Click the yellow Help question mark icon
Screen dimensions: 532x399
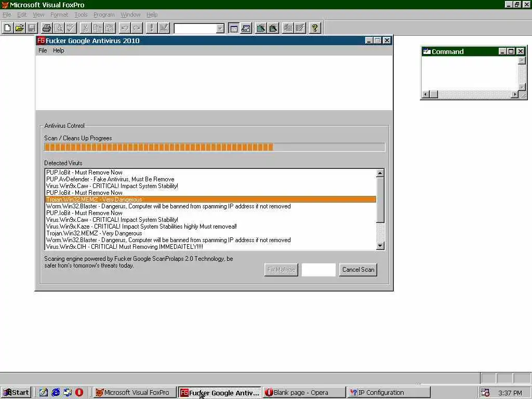(x=314, y=28)
